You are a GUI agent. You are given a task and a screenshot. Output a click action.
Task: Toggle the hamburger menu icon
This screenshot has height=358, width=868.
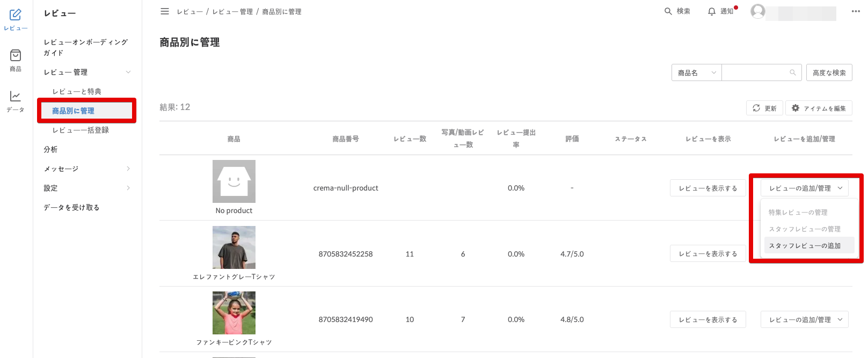[x=165, y=11]
